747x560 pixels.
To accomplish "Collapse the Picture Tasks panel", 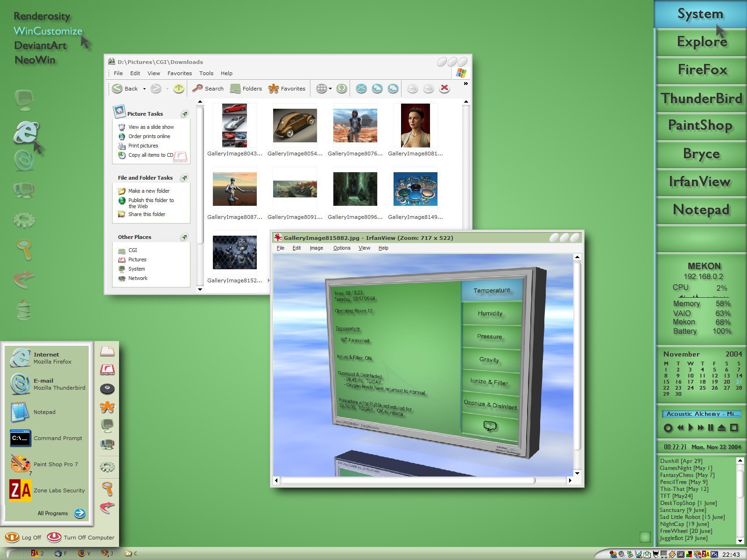I will point(185,114).
